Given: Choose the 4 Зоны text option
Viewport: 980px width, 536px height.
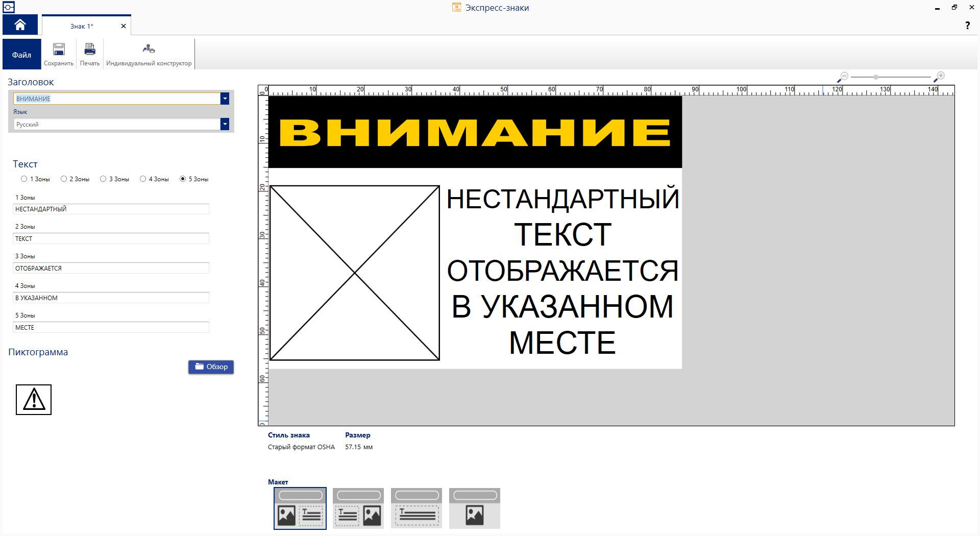Looking at the screenshot, I should 143,179.
